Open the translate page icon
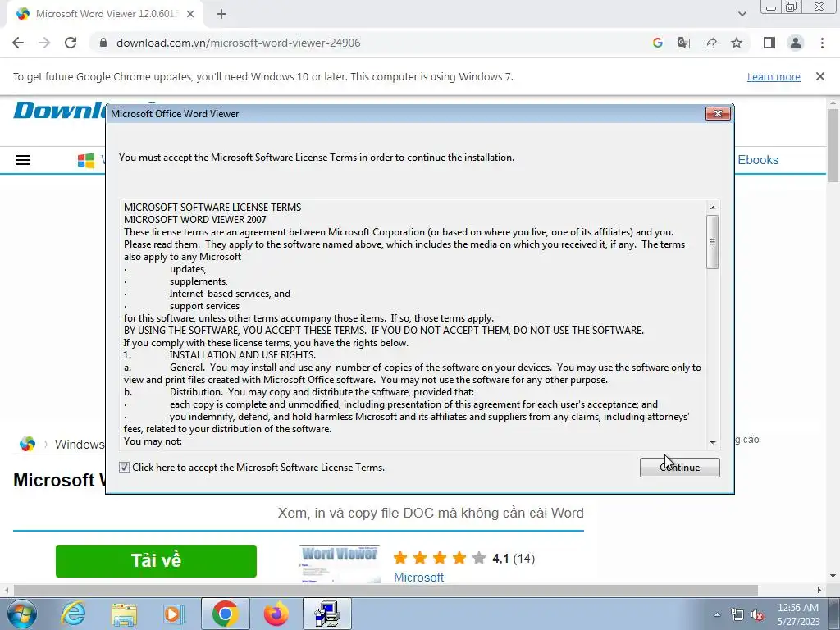 (684, 43)
